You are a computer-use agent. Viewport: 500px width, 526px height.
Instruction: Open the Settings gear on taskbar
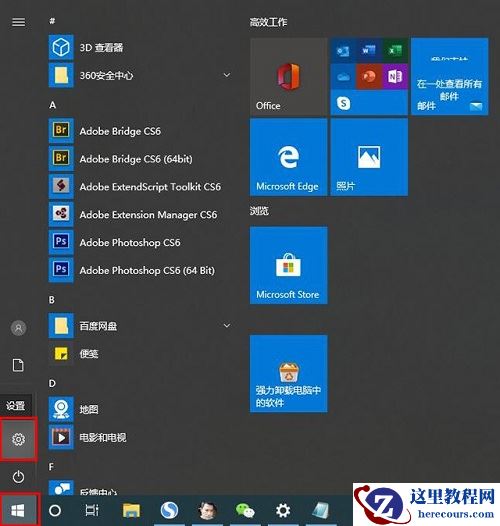pos(283,511)
